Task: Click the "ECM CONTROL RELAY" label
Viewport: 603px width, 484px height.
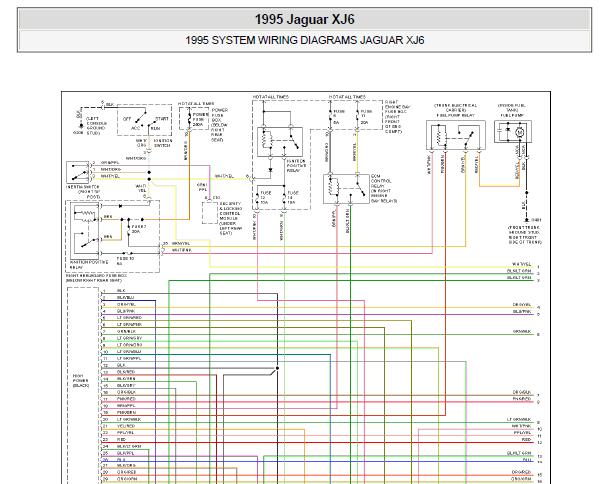Action: pos(384,188)
